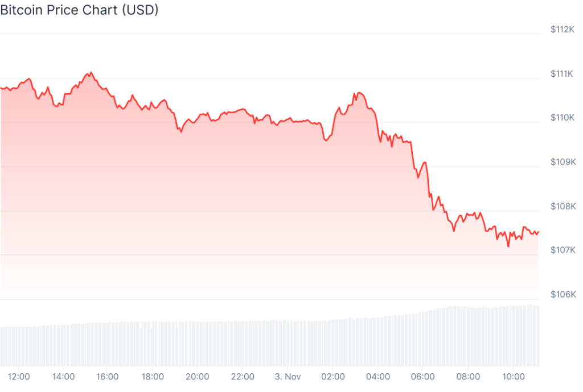Image resolution: width=583 pixels, height=392 pixels.
Task: Click the "Bitcoin Price Chart (USD)" title
Action: click(79, 10)
